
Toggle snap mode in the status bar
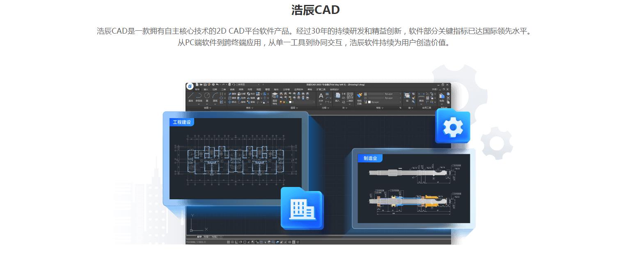pos(229,242)
